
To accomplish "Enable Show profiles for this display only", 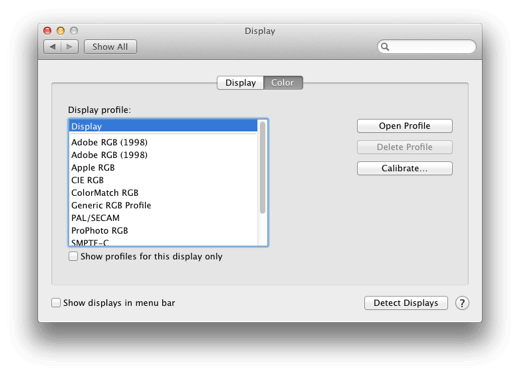I will point(73,256).
